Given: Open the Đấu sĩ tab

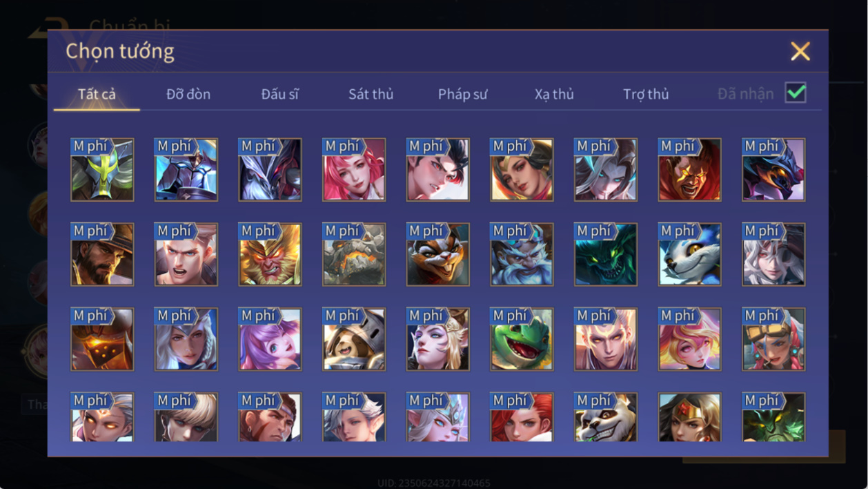Looking at the screenshot, I should (280, 94).
